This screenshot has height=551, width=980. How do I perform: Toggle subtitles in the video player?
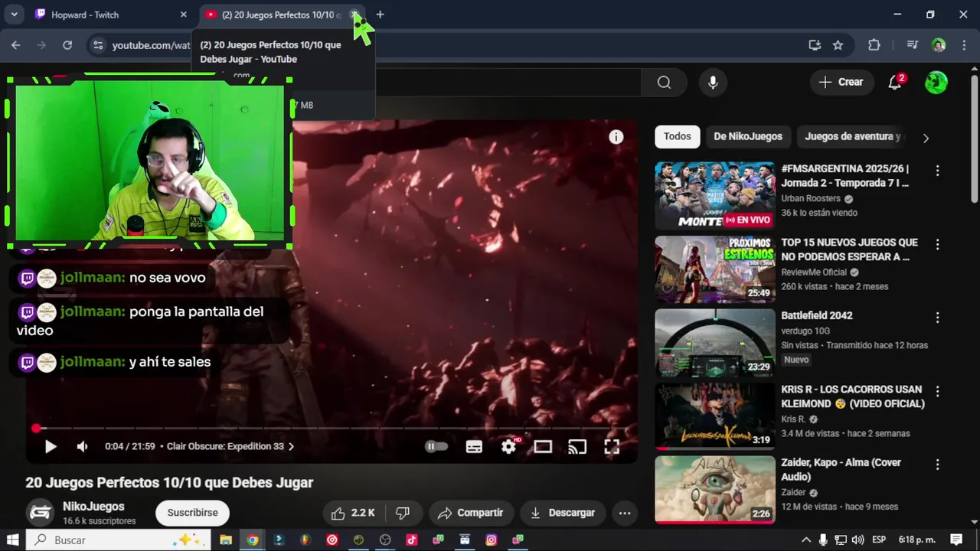click(474, 447)
